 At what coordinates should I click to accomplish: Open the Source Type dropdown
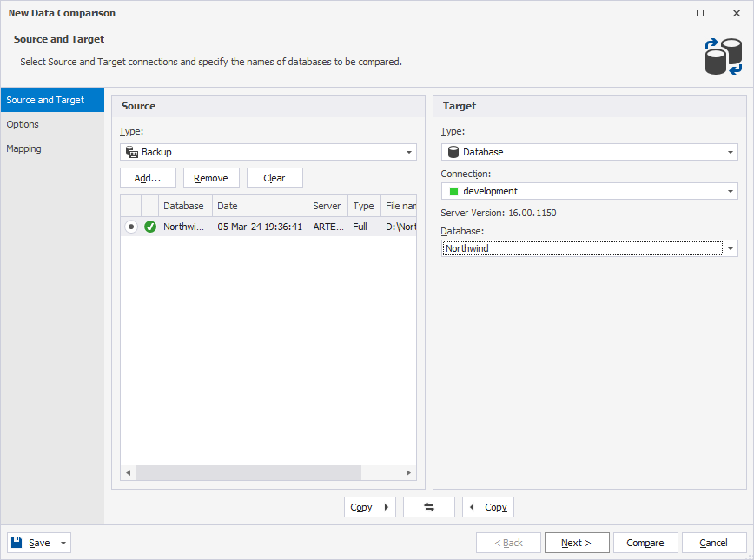pyautogui.click(x=408, y=151)
